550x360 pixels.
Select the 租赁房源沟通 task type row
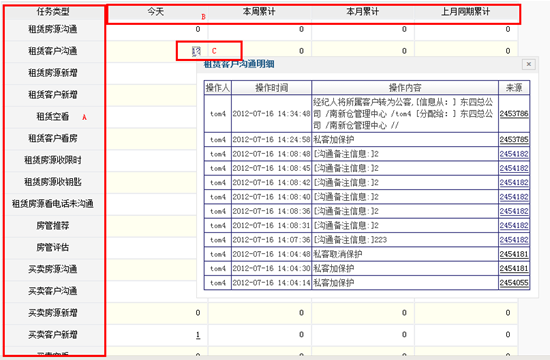point(53,29)
